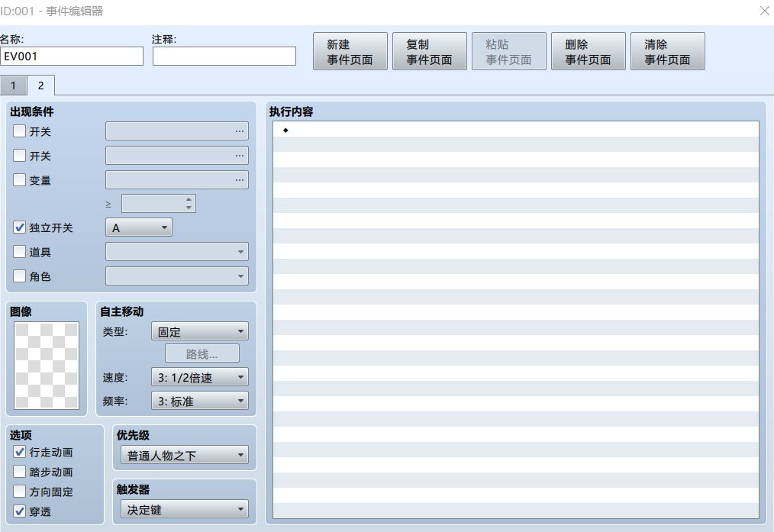The image size is (774, 532).
Task: Select event page tab 2
Action: click(41, 85)
